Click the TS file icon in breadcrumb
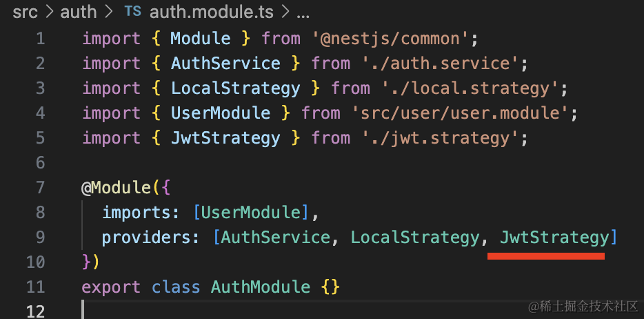Viewport: 644px width, 319px height. tap(133, 11)
